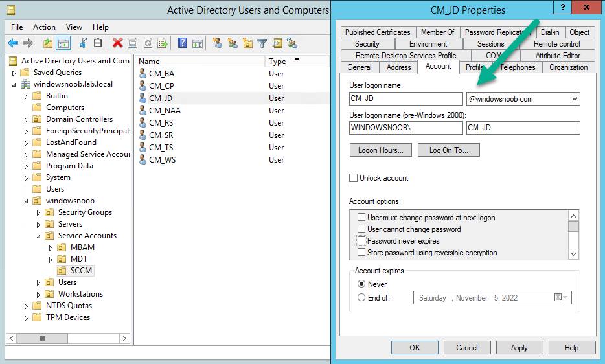The height and width of the screenshot is (364, 605).
Task: Switch to the Attribute Editor tab
Action: (x=558, y=56)
